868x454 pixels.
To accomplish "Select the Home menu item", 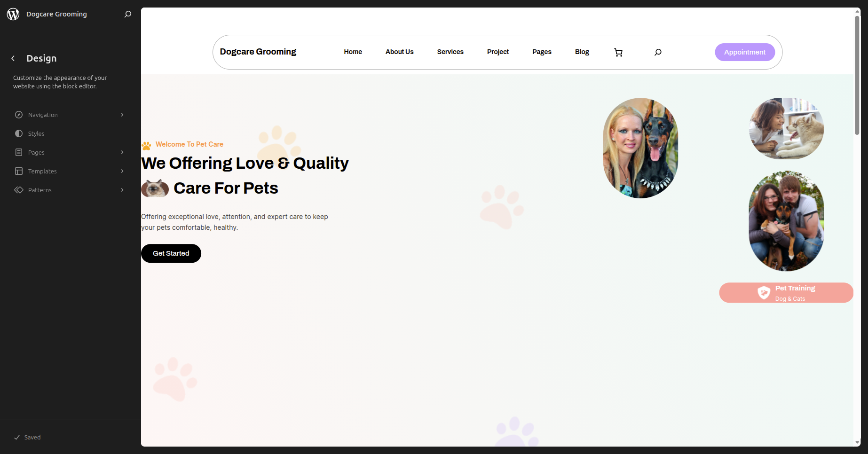I will click(353, 52).
